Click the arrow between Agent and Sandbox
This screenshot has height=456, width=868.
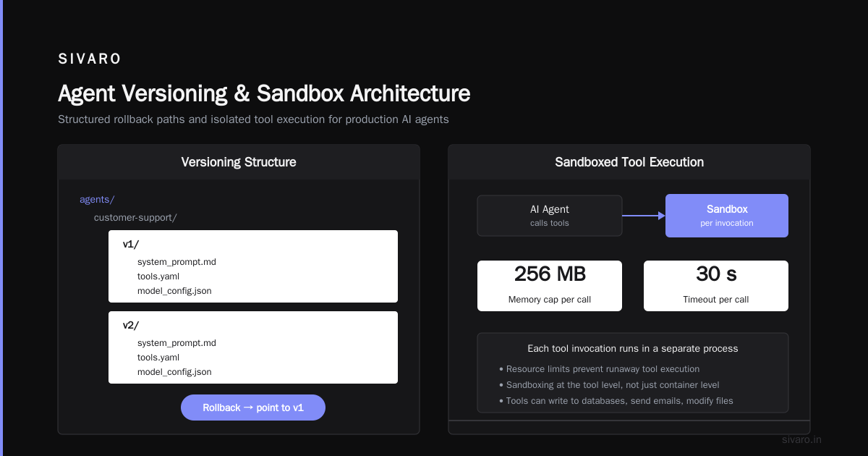click(644, 216)
